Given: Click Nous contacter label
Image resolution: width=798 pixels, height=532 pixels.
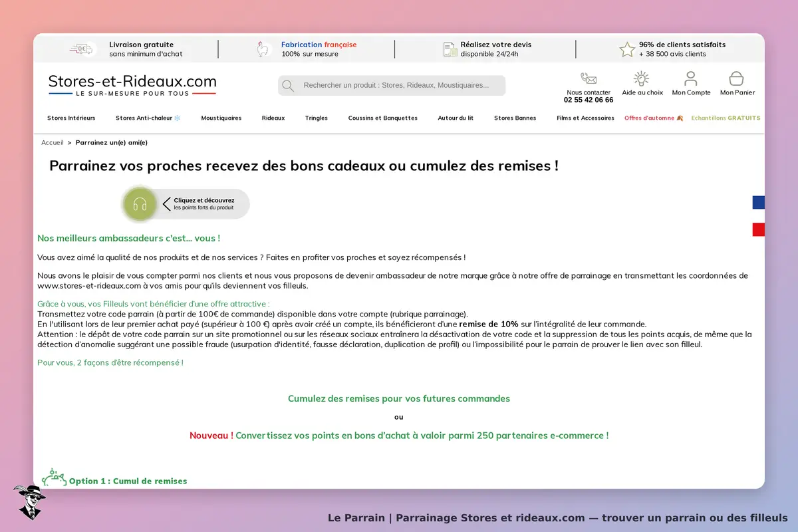Looking at the screenshot, I should tap(589, 92).
